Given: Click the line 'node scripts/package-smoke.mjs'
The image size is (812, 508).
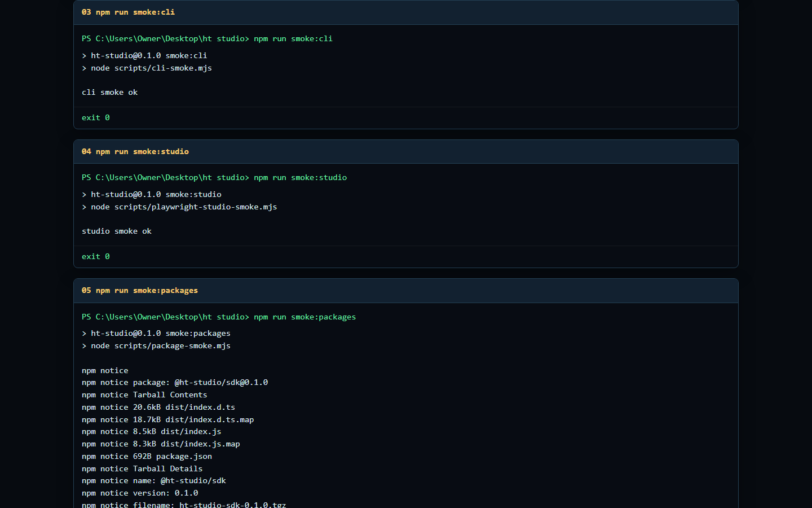Looking at the screenshot, I should coord(156,345).
